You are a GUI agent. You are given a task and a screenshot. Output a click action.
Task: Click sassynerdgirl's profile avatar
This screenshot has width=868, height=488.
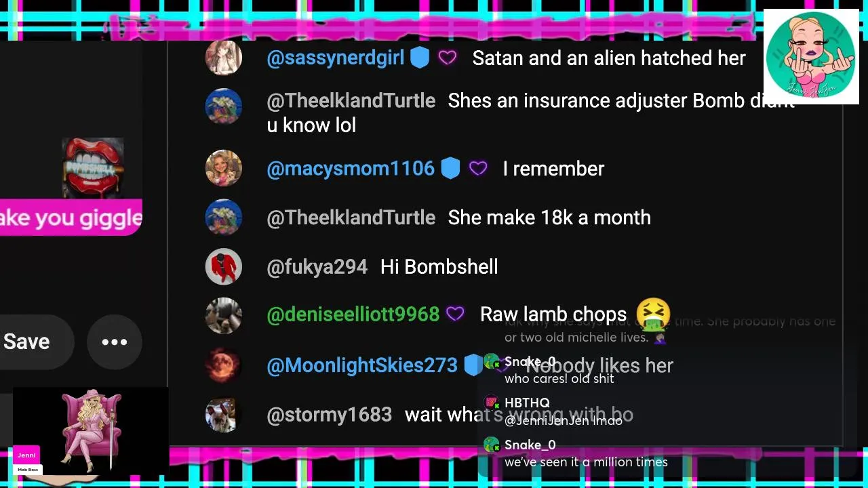tap(224, 58)
